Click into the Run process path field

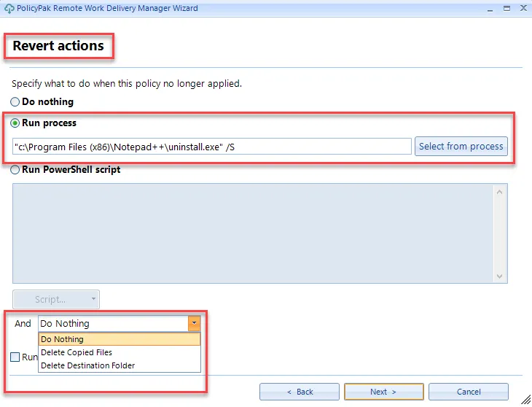pyautogui.click(x=212, y=147)
